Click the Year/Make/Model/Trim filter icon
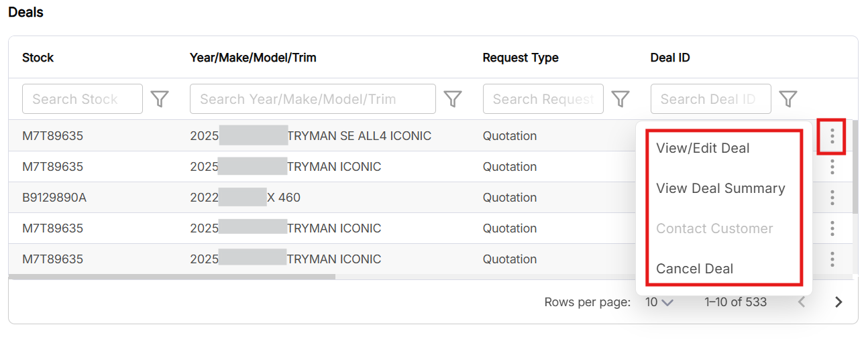This screenshot has height=339, width=868. tap(453, 99)
